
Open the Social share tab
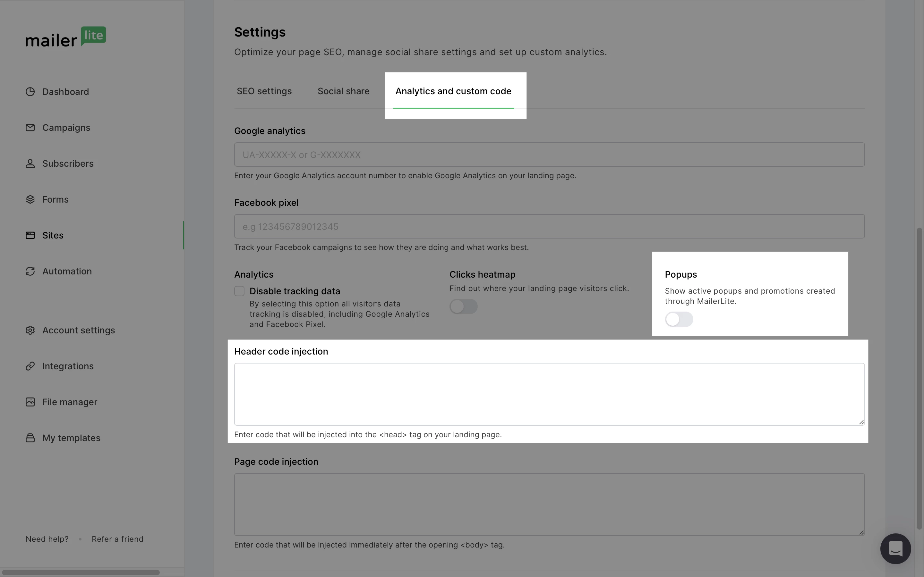pos(343,91)
